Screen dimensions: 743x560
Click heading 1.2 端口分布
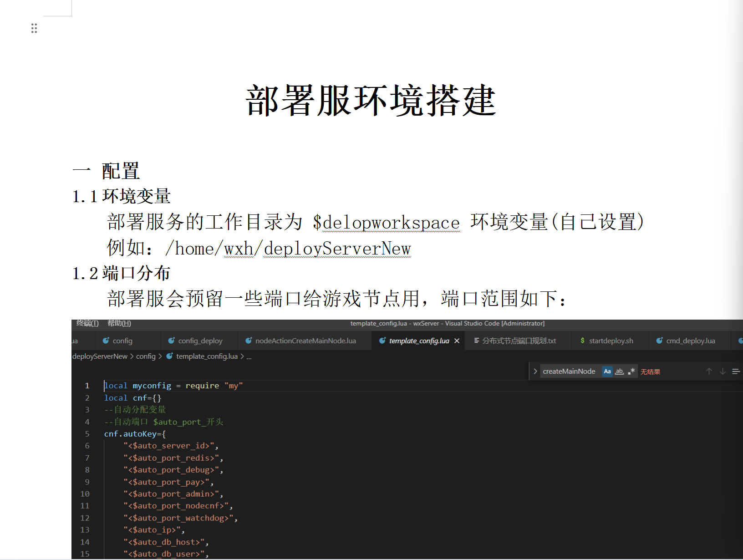click(121, 273)
